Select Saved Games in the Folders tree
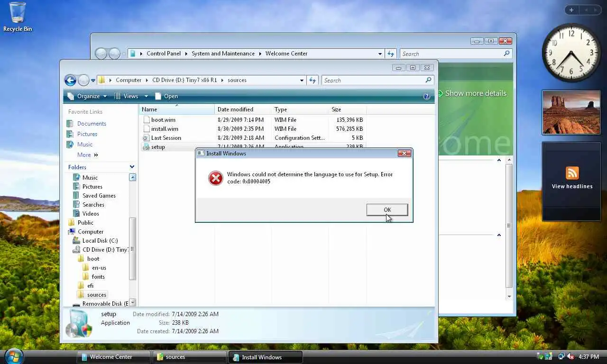 pos(99,196)
